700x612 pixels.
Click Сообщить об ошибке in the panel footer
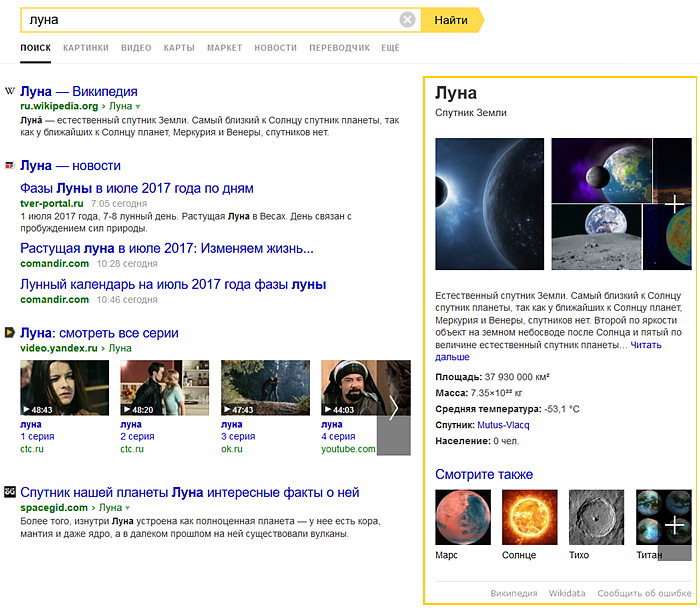click(644, 593)
